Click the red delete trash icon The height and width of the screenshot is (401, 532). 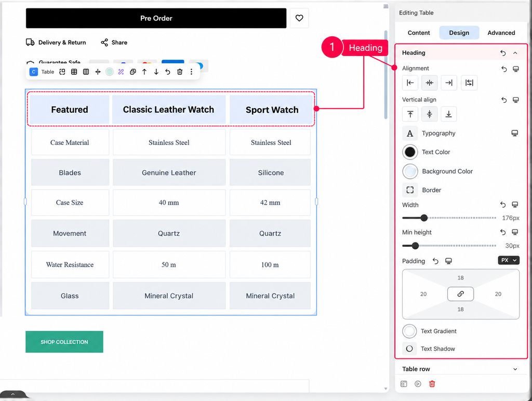[x=432, y=384]
